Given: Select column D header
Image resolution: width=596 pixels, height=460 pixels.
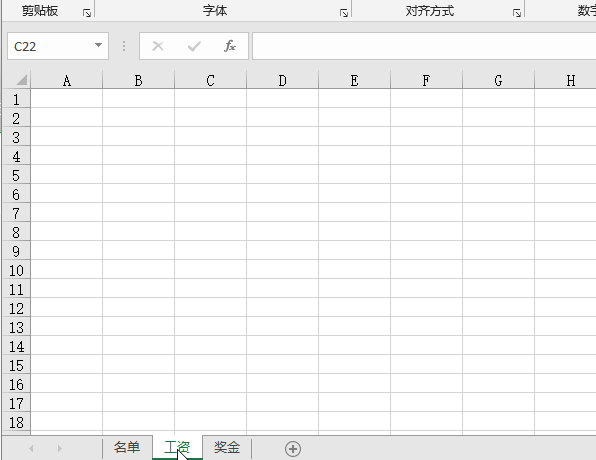Looking at the screenshot, I should pyautogui.click(x=282, y=80).
